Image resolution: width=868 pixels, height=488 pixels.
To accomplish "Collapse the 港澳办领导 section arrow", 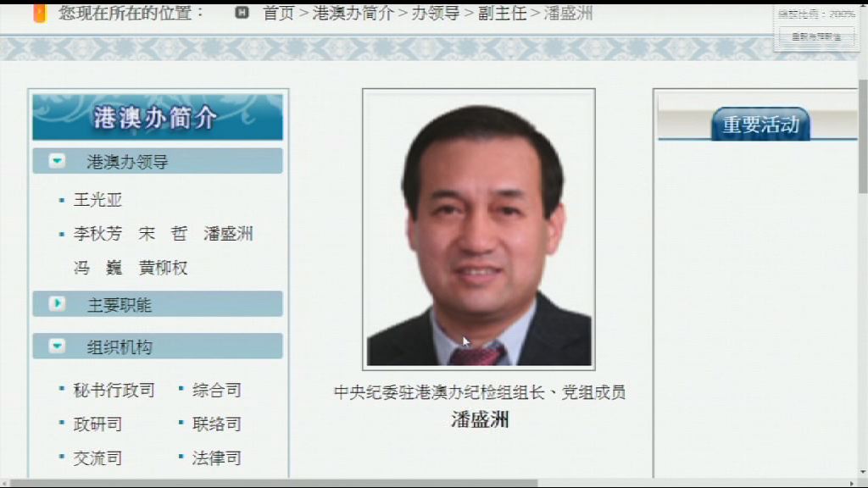I will (x=56, y=160).
